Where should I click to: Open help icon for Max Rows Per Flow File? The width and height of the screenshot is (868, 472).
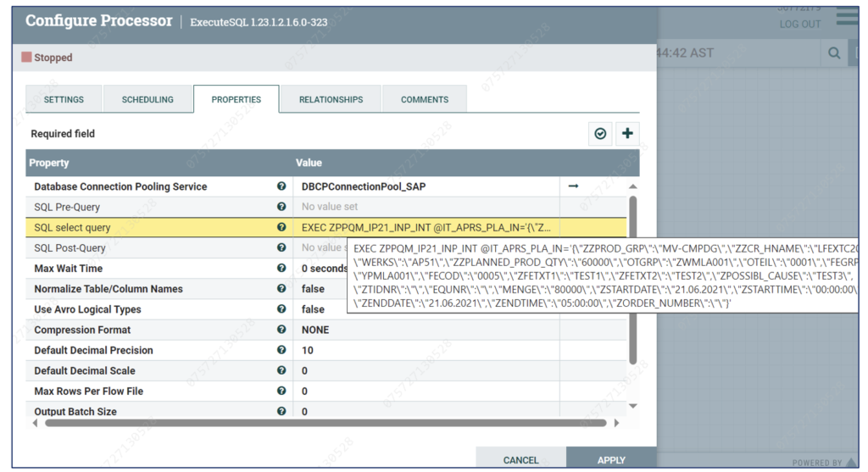coord(281,391)
